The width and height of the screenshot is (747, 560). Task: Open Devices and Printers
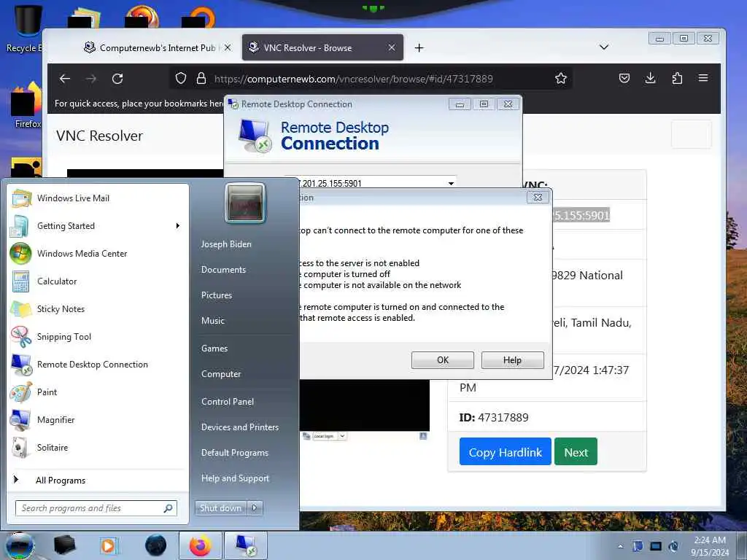[x=239, y=427]
